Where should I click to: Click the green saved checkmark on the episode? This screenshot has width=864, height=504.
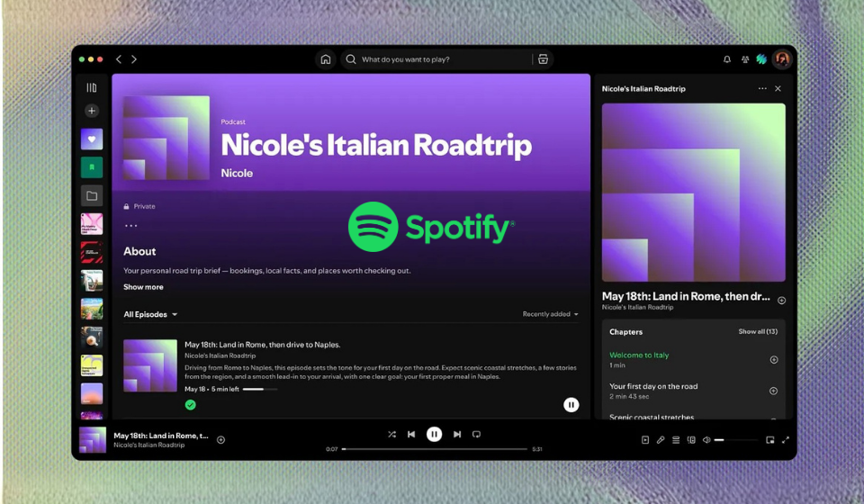[x=190, y=405]
